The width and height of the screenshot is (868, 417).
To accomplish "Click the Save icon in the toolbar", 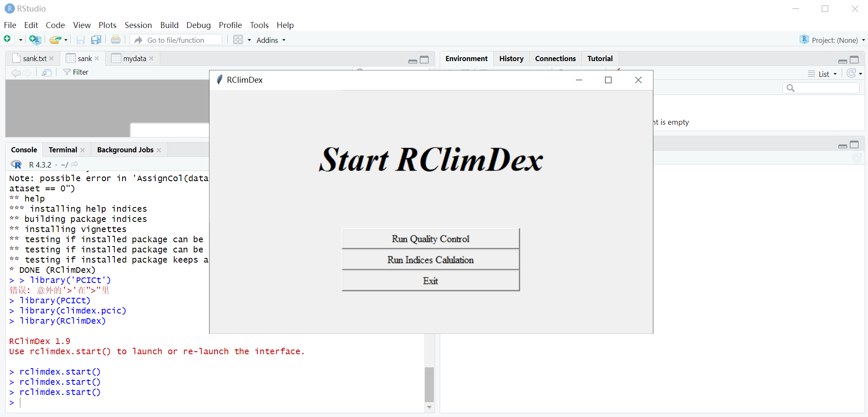I will coord(81,40).
